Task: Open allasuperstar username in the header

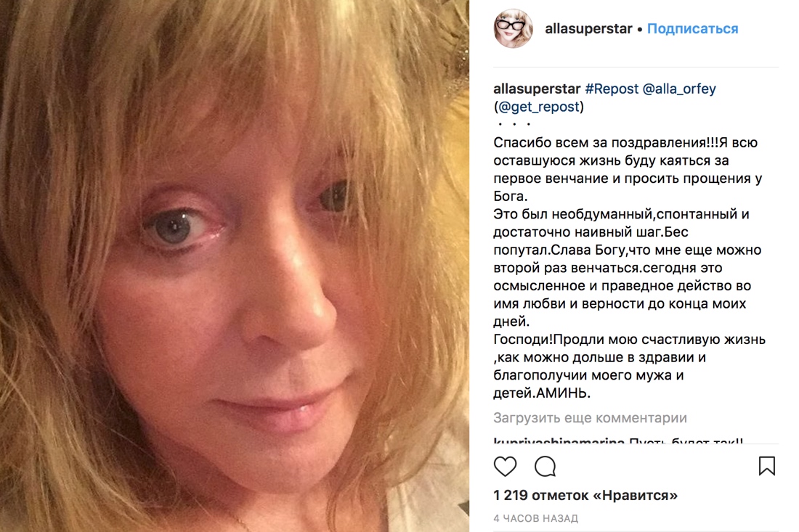Action: click(x=588, y=28)
